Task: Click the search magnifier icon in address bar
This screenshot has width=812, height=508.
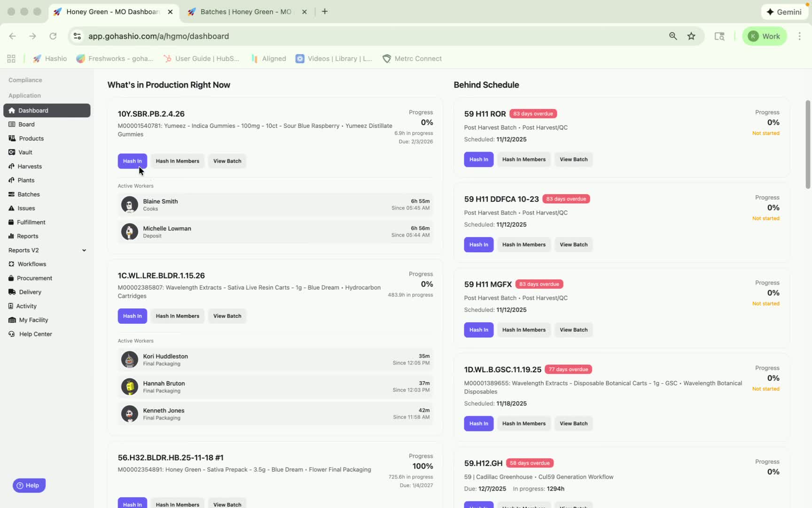Action: [673, 36]
